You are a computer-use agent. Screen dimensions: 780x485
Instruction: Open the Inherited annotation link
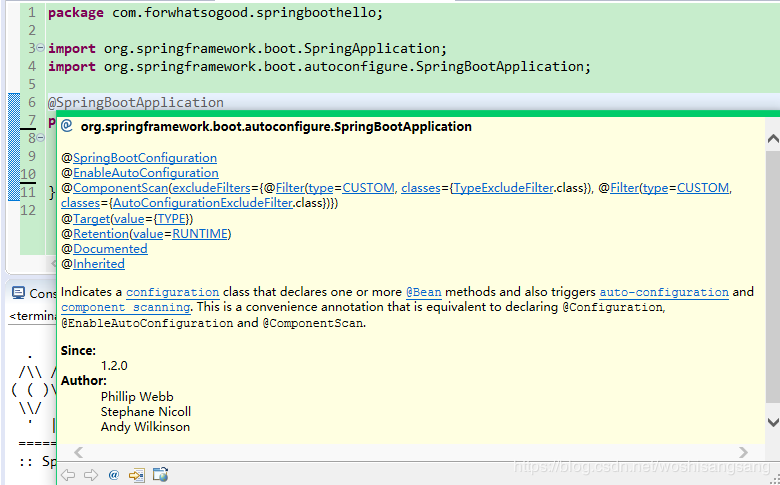(x=98, y=264)
